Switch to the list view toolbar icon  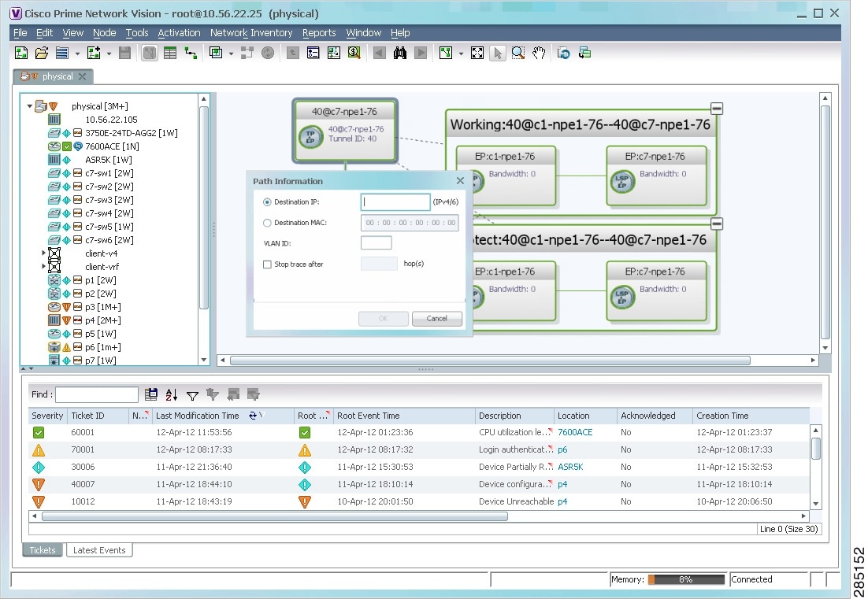[170, 53]
